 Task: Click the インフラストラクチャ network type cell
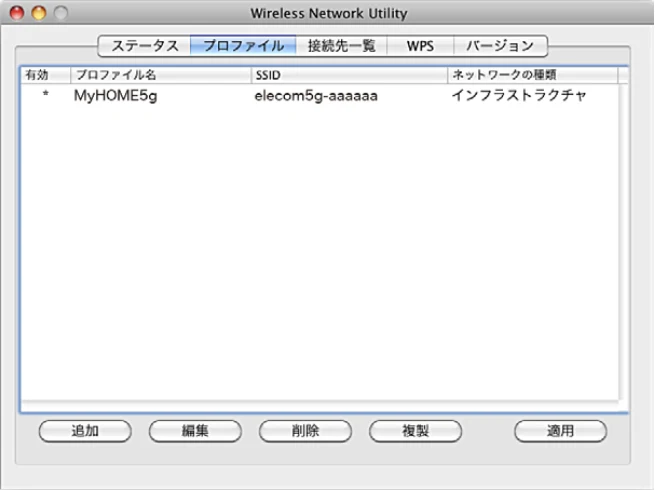519,96
